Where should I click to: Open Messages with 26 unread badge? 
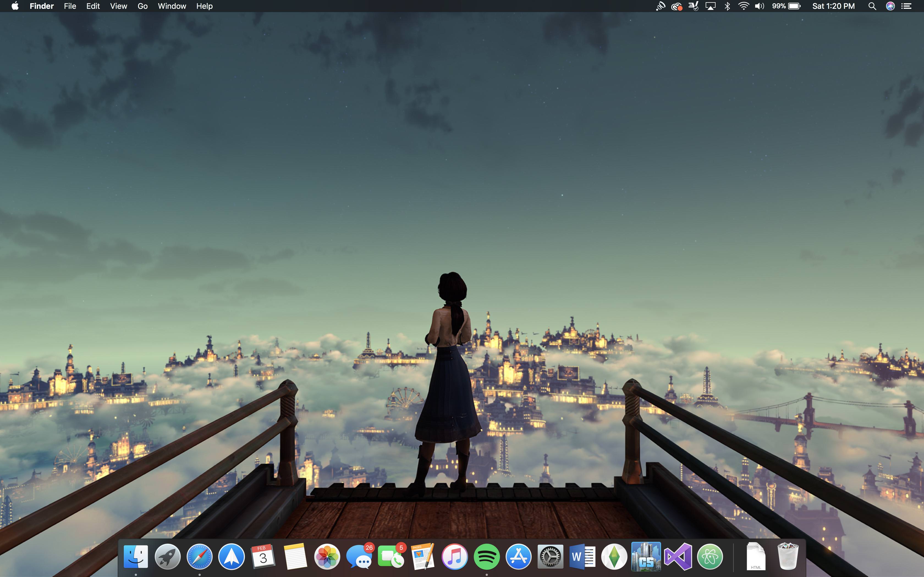pyautogui.click(x=359, y=557)
